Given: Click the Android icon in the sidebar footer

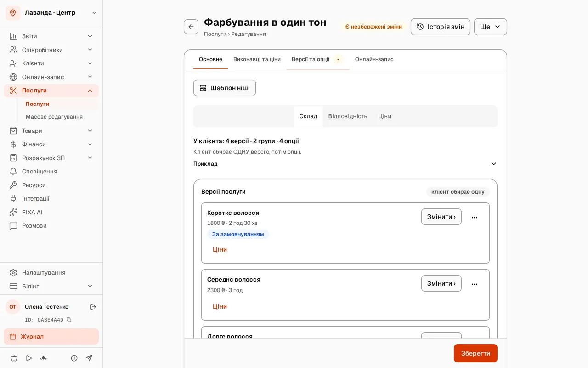Looking at the screenshot, I should pyautogui.click(x=44, y=358).
